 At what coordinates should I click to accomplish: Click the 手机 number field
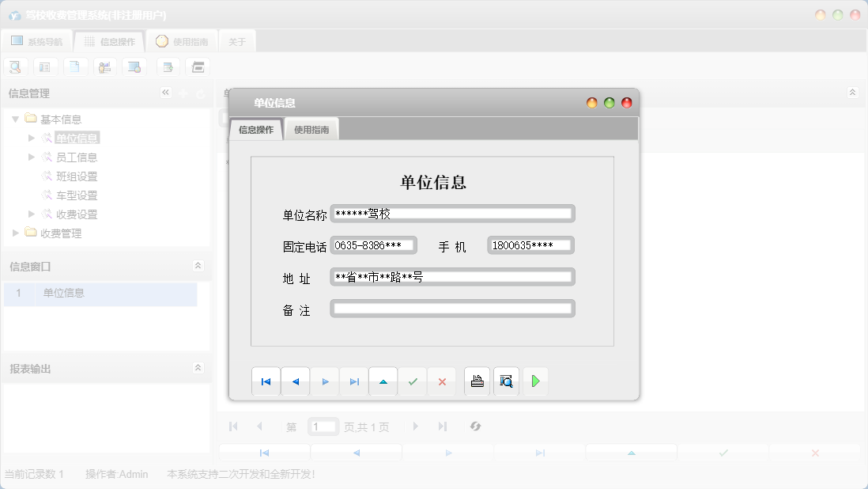click(x=530, y=245)
